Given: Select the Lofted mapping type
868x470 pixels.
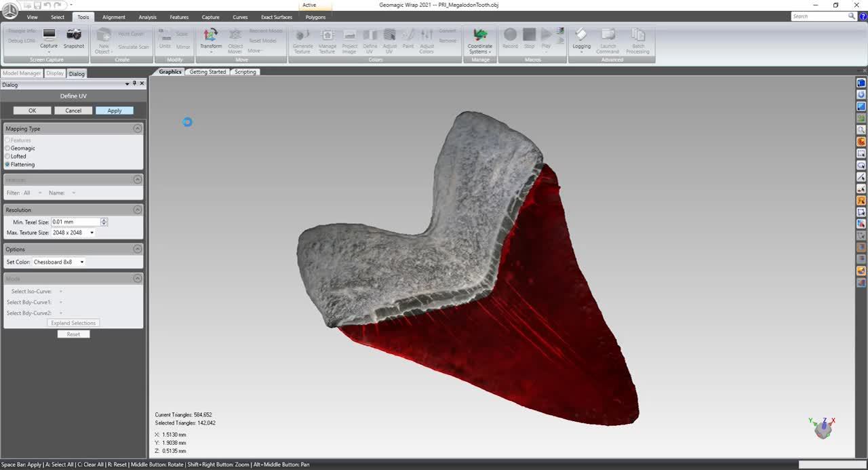Looking at the screenshot, I should 8,156.
